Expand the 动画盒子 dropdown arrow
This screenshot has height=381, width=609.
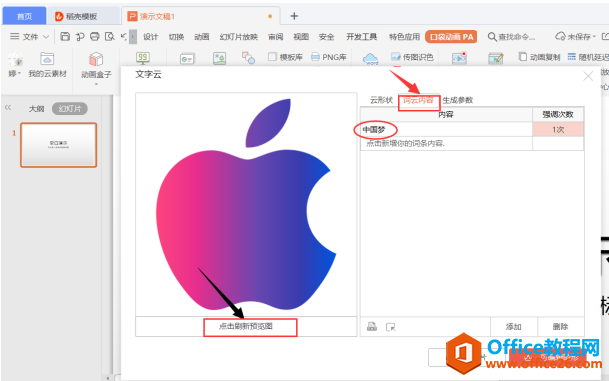click(x=96, y=84)
